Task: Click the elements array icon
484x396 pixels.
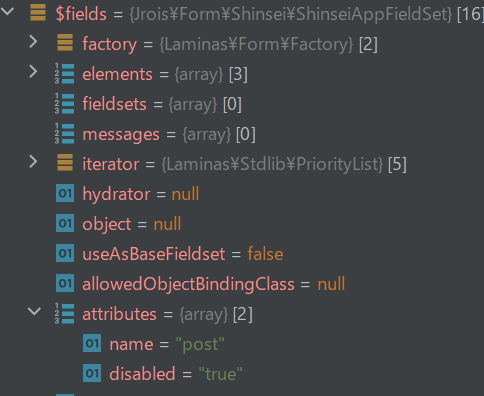Action: [65, 73]
